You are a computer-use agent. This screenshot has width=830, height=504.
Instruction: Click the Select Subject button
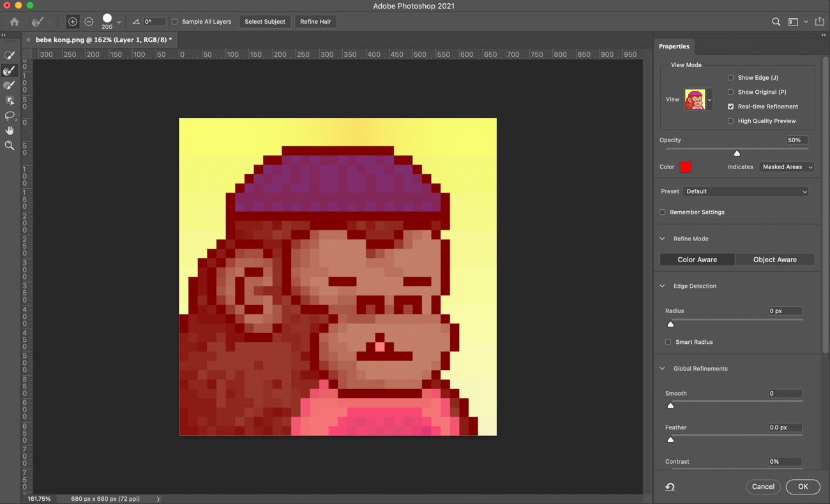click(264, 21)
